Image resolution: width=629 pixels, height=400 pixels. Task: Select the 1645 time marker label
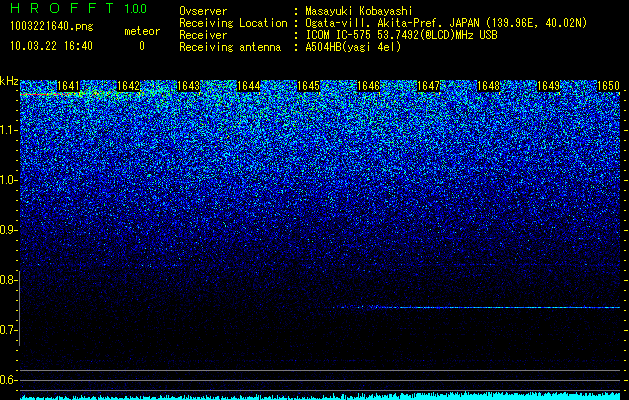tap(308, 86)
